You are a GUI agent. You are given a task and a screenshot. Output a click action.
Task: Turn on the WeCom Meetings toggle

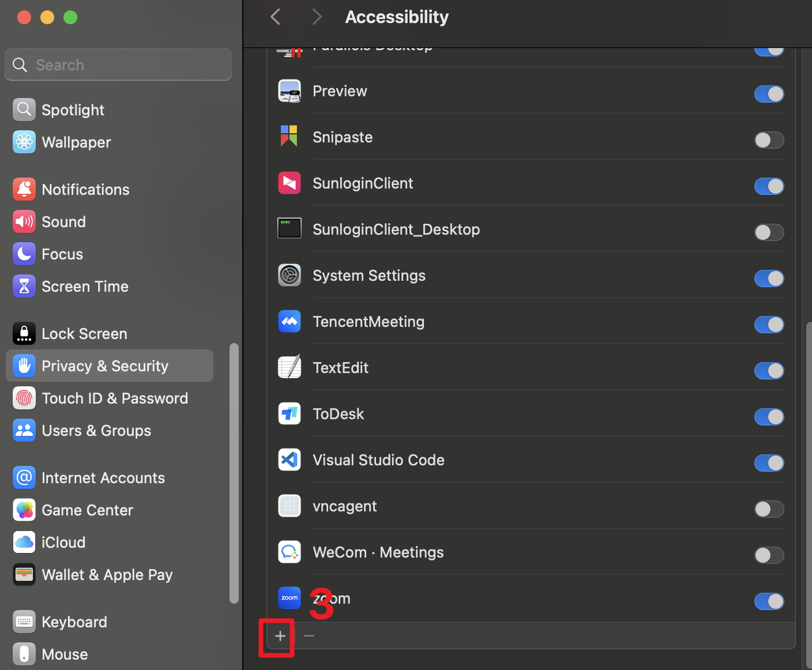[x=769, y=555]
